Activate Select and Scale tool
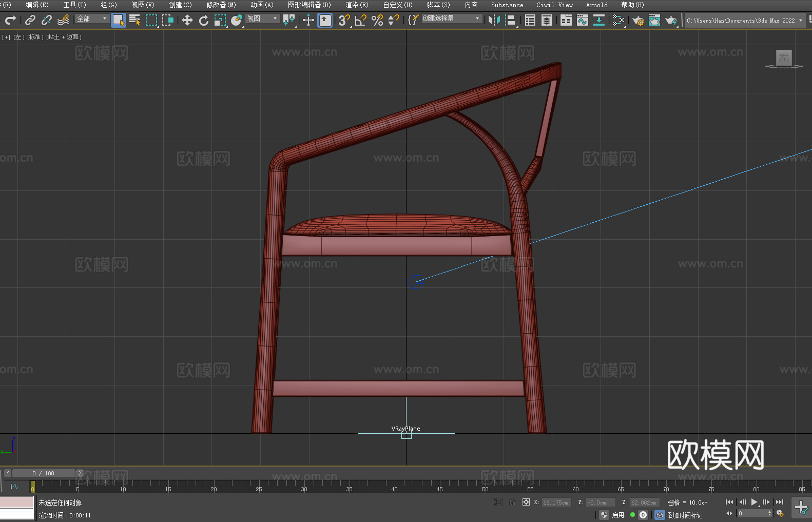This screenshot has height=522, width=812. click(220, 20)
